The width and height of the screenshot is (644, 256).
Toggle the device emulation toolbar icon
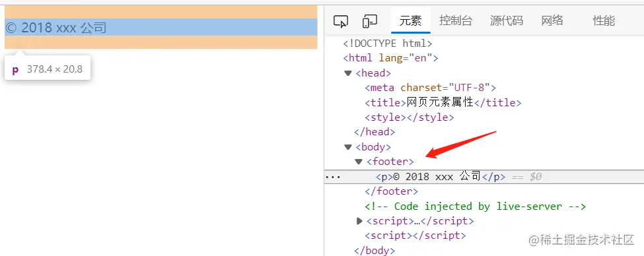pos(370,21)
